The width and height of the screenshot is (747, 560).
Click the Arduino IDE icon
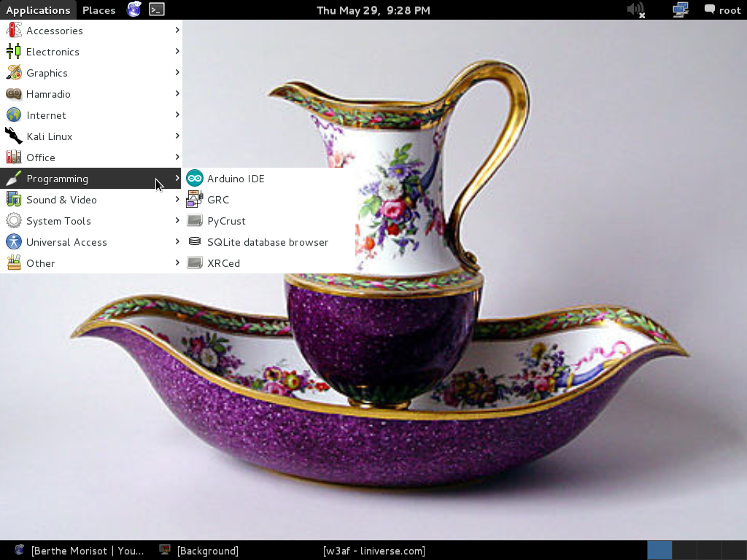click(x=194, y=179)
